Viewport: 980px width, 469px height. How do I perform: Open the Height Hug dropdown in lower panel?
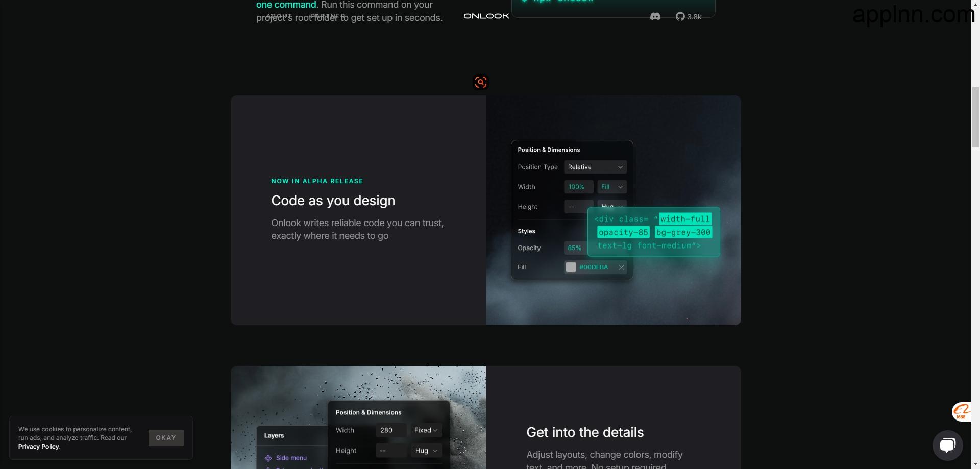pos(426,451)
